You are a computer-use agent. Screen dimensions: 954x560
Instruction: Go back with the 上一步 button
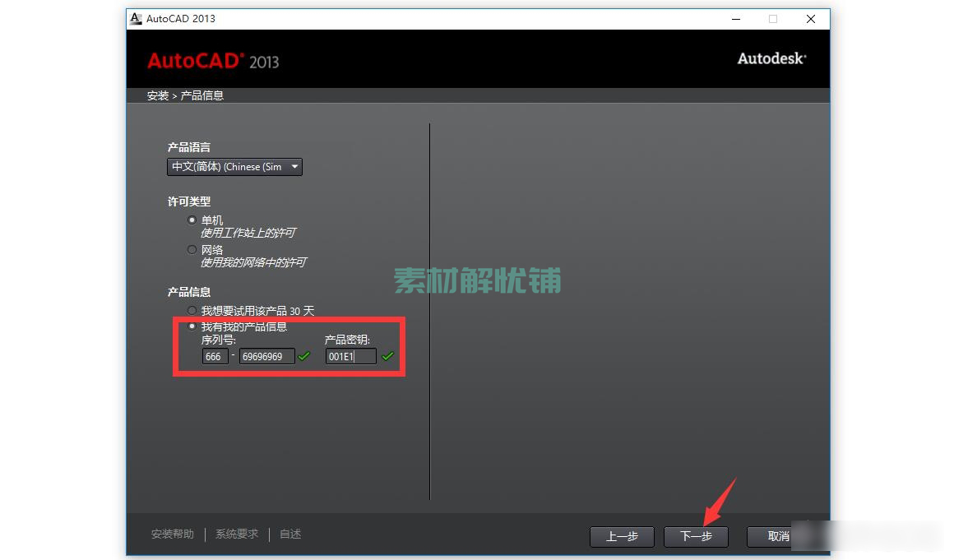[x=622, y=536]
